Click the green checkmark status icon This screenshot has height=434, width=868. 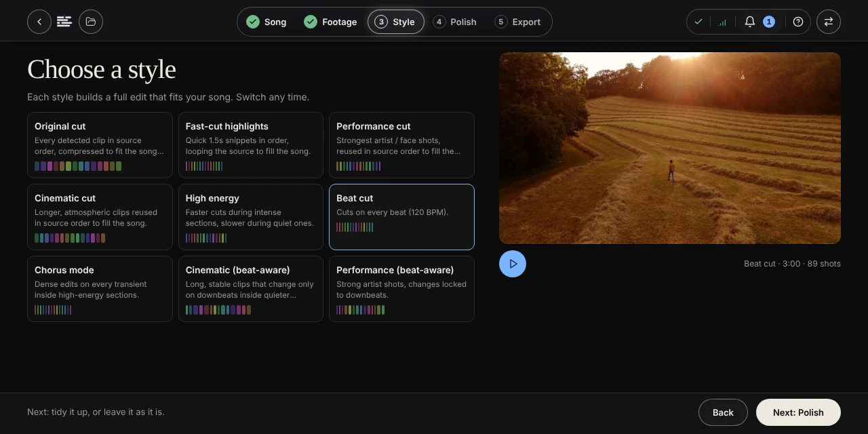pos(698,22)
